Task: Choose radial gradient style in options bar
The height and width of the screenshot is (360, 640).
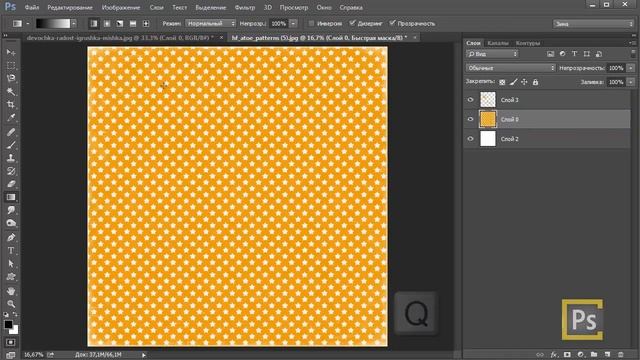Action: [x=107, y=24]
